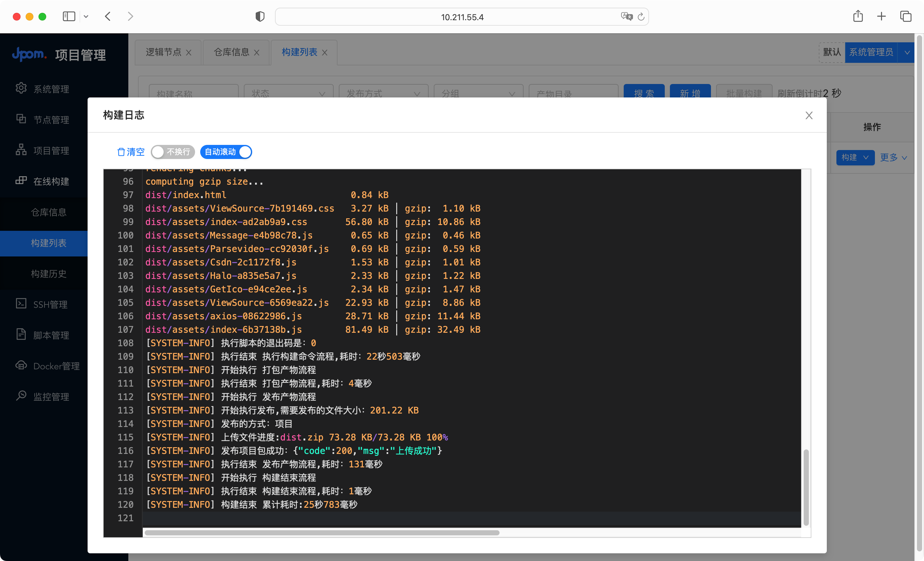
Task: Open the Docker管理 sidebar menu
Action: point(56,366)
